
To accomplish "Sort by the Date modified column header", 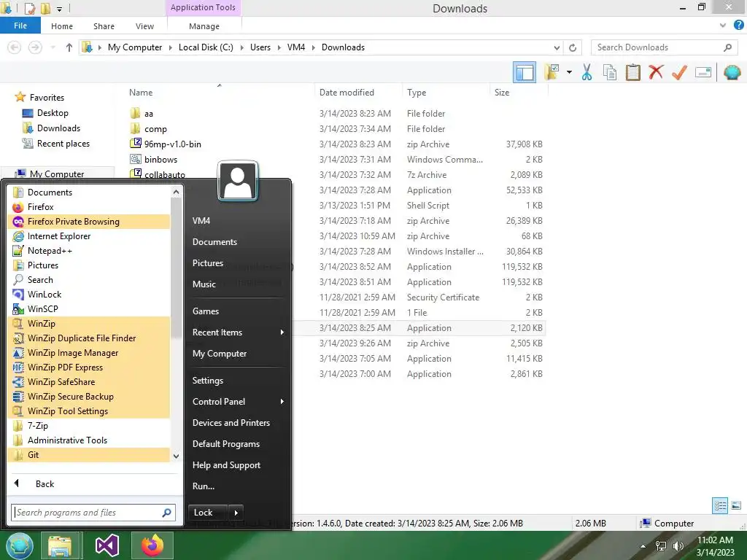I will [357, 93].
